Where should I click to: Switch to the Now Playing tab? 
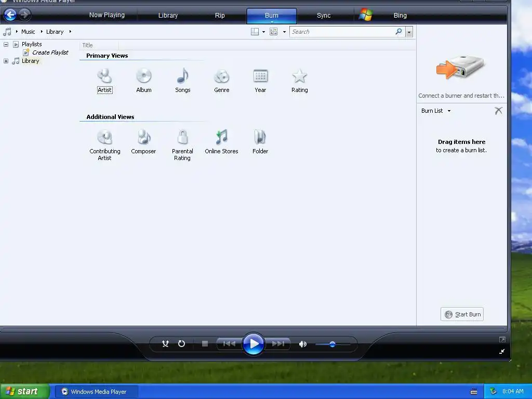click(x=107, y=15)
